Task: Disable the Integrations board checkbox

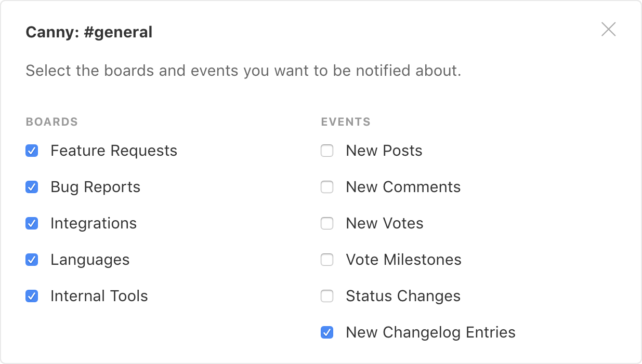Action: (x=32, y=224)
